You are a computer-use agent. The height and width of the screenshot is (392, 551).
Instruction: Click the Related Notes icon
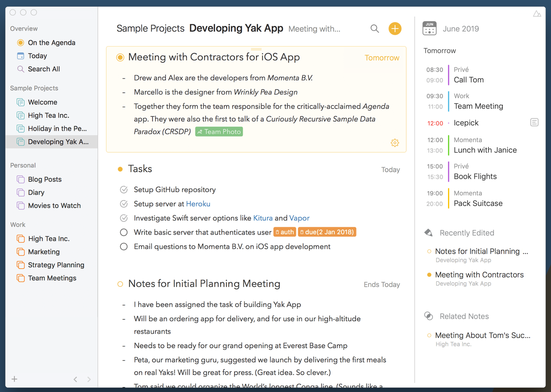tap(429, 316)
